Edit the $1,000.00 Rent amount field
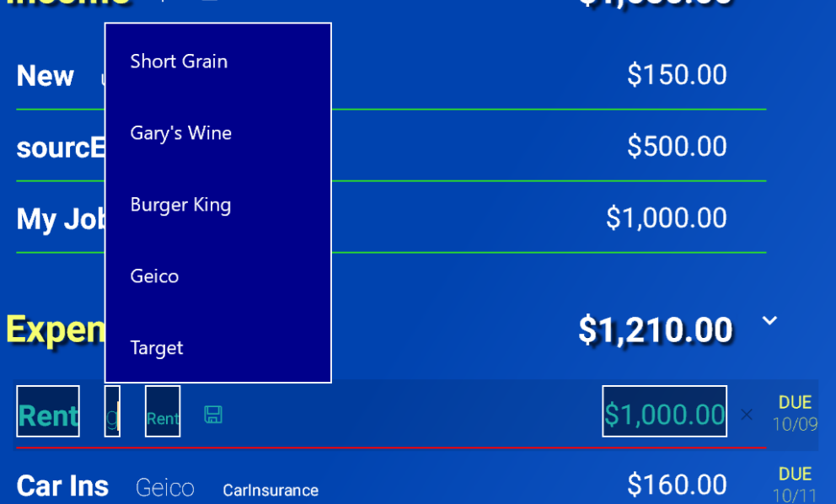836x504 pixels. pos(664,411)
